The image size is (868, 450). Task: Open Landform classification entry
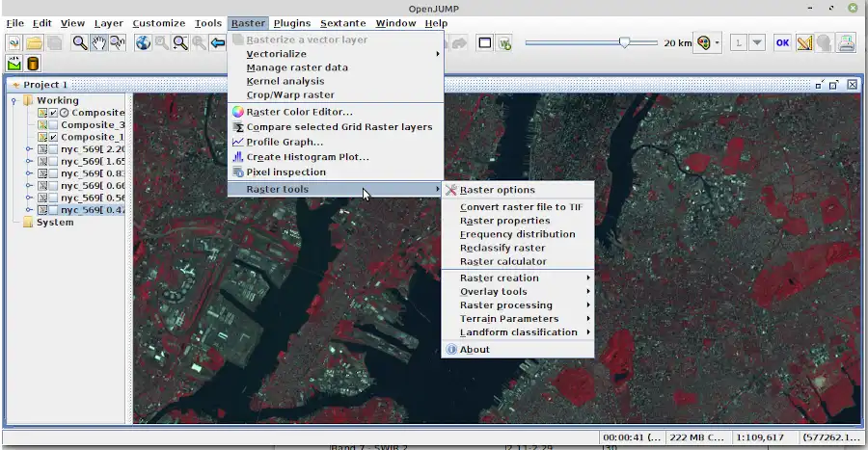point(518,332)
